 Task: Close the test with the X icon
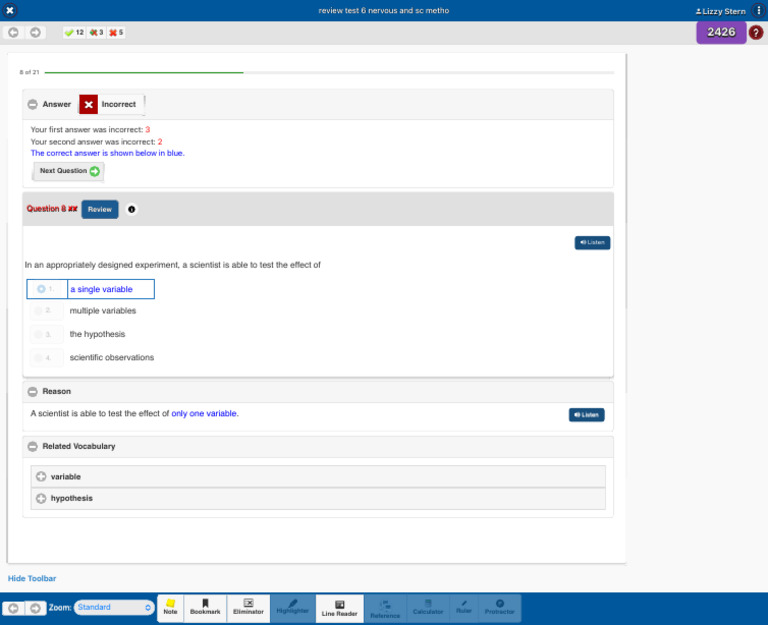pyautogui.click(x=10, y=10)
